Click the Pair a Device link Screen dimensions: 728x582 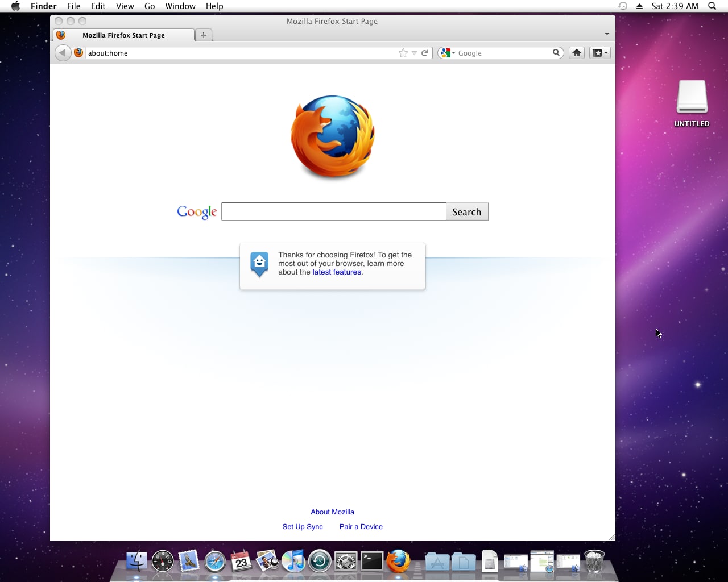point(361,527)
